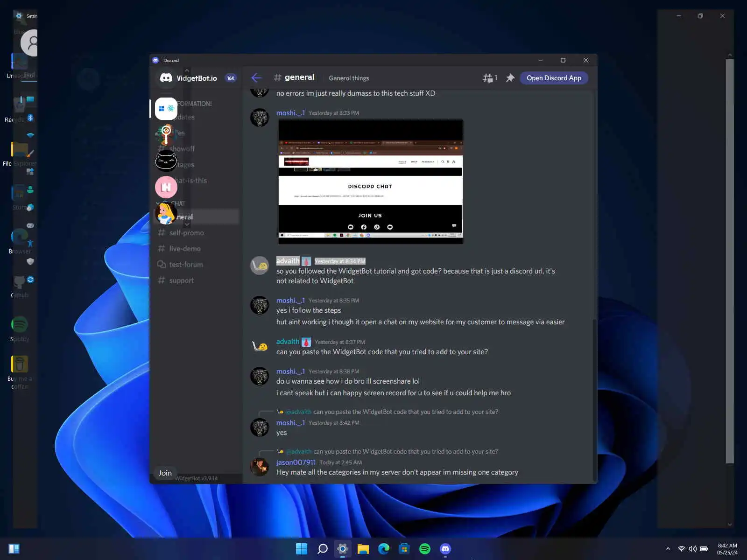Open File Explorer from the taskbar
The height and width of the screenshot is (560, 747).
click(363, 549)
